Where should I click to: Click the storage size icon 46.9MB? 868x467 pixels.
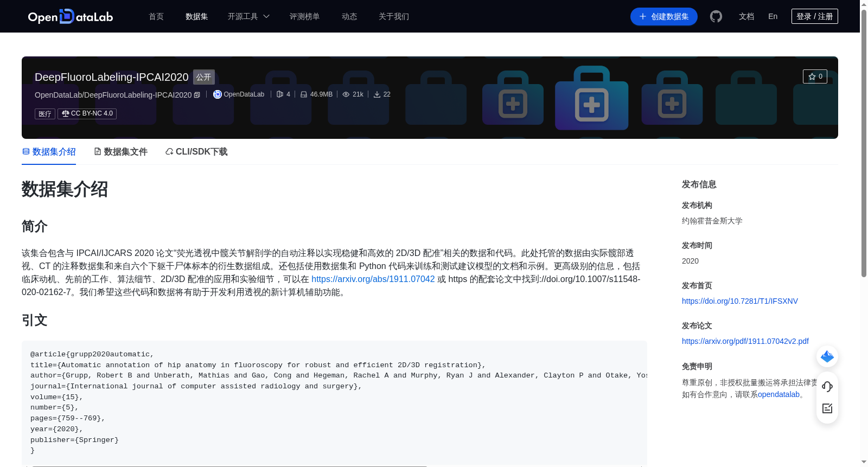coord(304,94)
